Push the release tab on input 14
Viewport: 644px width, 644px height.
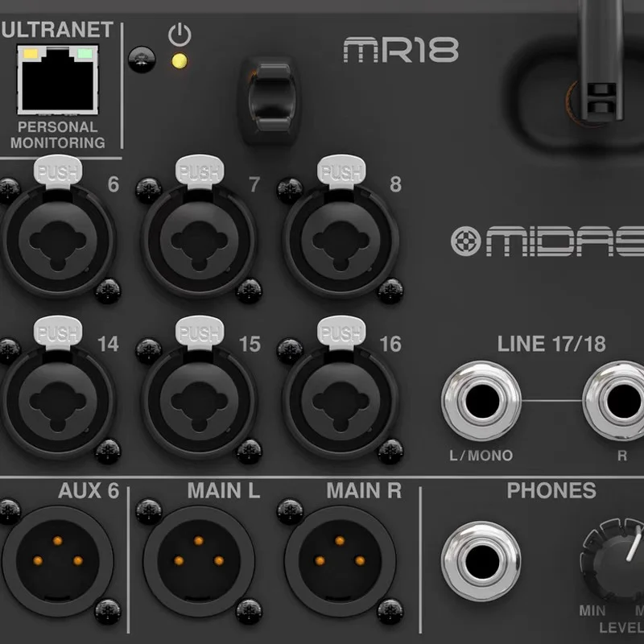tap(58, 332)
